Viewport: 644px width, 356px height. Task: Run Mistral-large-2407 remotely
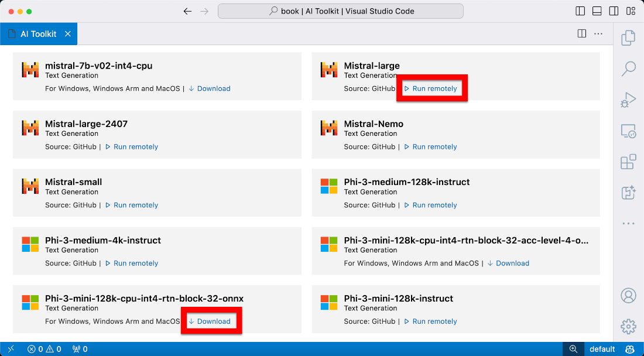(132, 146)
